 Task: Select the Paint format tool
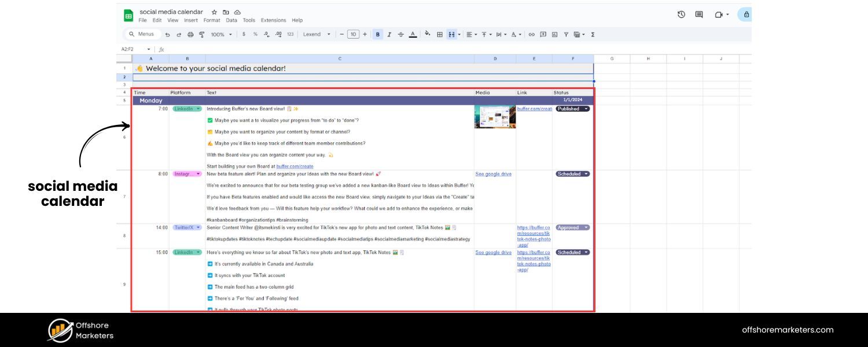201,34
